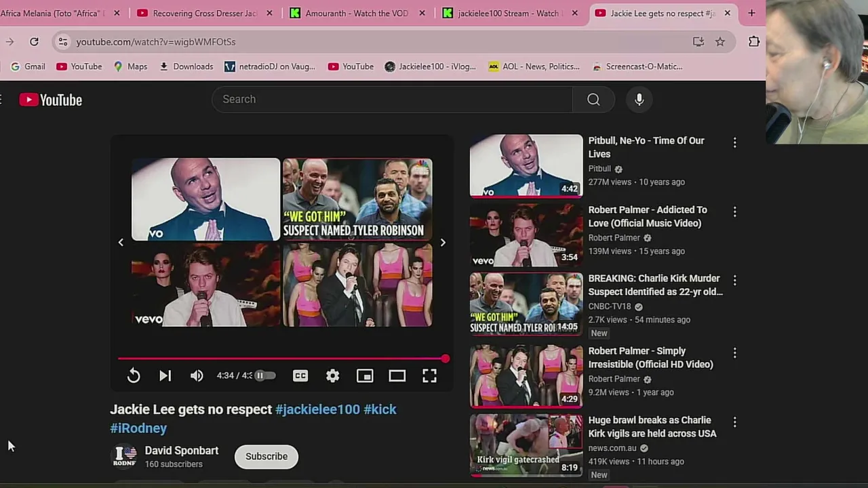Open more options for Charlie Kirk BREAKING video
The image size is (868, 488).
[x=734, y=280]
